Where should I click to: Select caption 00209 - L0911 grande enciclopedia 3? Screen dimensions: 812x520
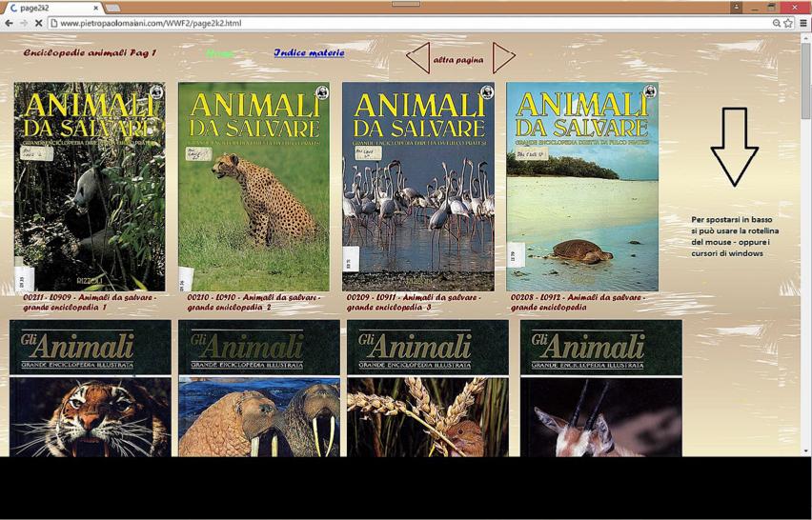414,302
